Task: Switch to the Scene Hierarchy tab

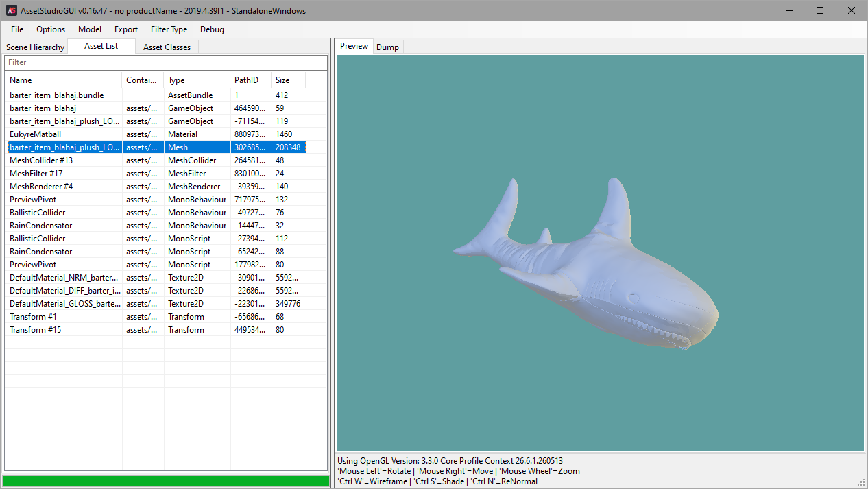Action: pyautogui.click(x=36, y=47)
